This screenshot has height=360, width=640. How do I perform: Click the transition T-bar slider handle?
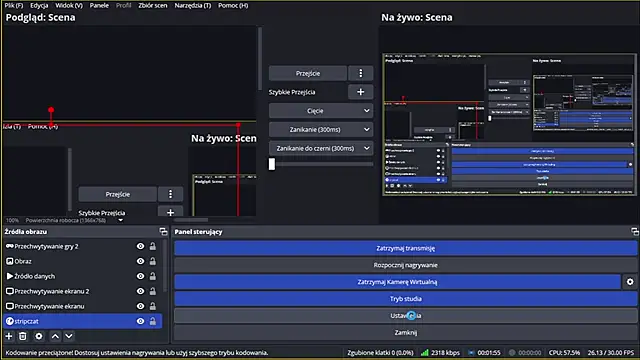tap(272, 164)
